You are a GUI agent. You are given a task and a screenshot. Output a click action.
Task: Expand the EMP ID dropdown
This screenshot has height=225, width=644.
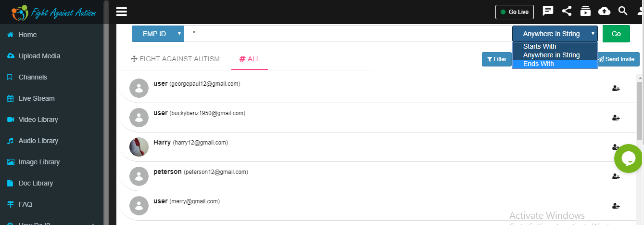coord(158,34)
